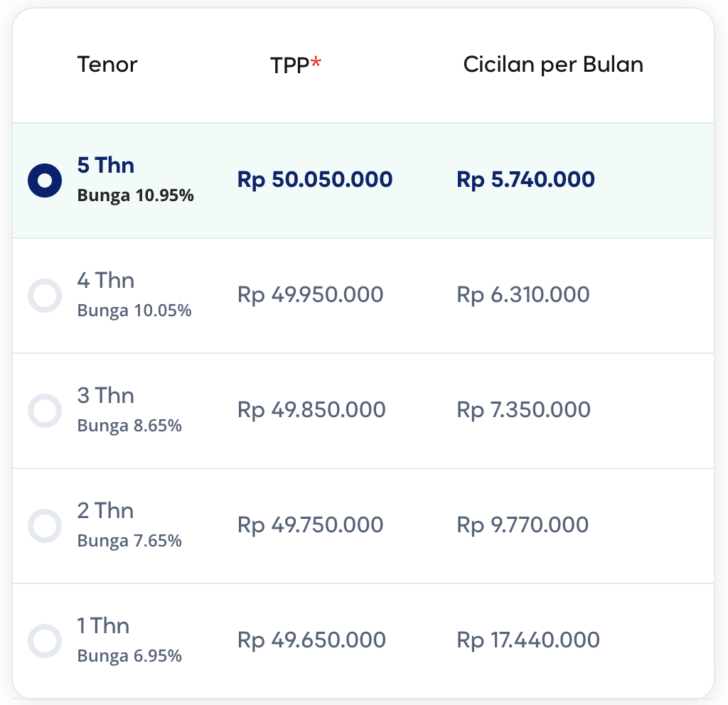The image size is (728, 705).
Task: Select the 1 Thn tenor radio button
Action: click(x=45, y=641)
